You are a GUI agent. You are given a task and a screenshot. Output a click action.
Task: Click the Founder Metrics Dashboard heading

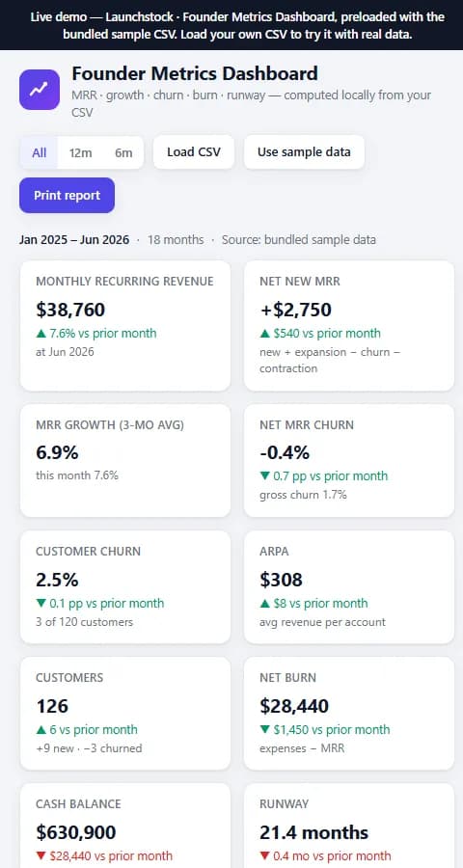pyautogui.click(x=195, y=73)
